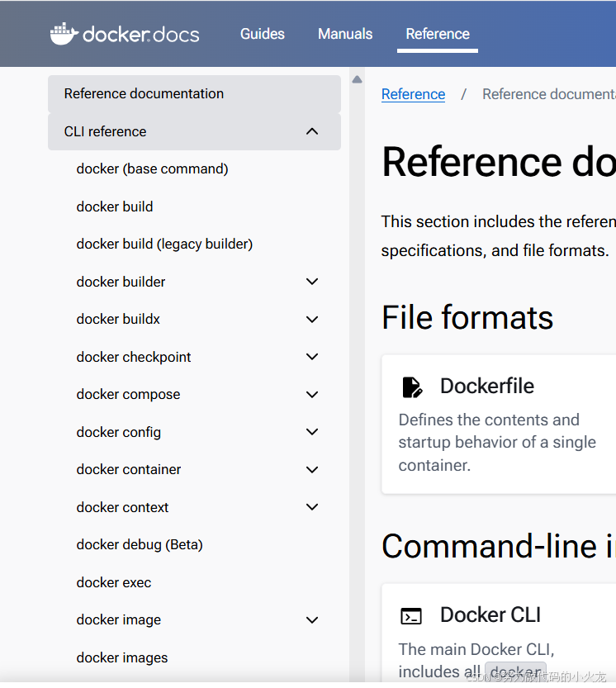Expand the docker builder chevron
Screen dimensions: 616x688
[x=312, y=282]
